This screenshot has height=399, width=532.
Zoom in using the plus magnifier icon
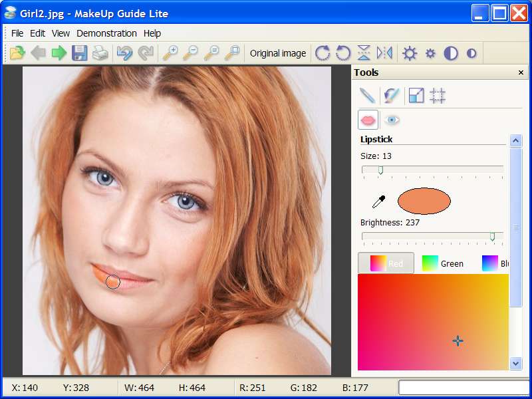(x=170, y=53)
